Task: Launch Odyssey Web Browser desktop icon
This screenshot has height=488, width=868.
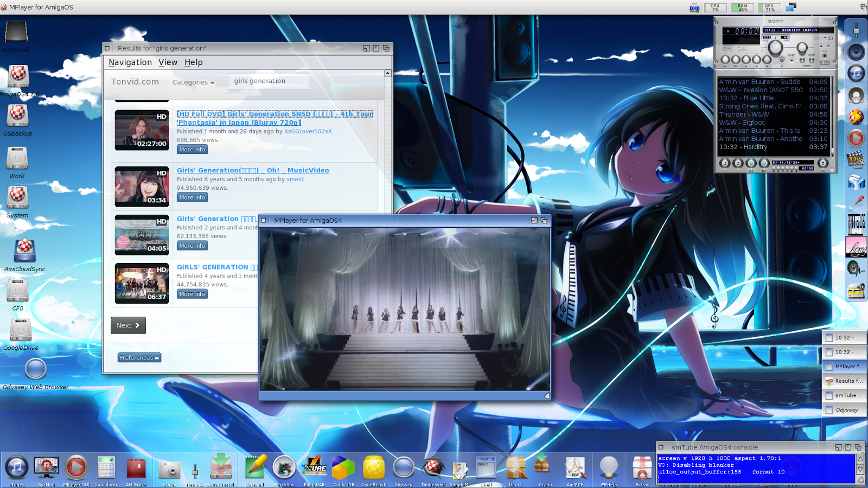Action: point(36,369)
